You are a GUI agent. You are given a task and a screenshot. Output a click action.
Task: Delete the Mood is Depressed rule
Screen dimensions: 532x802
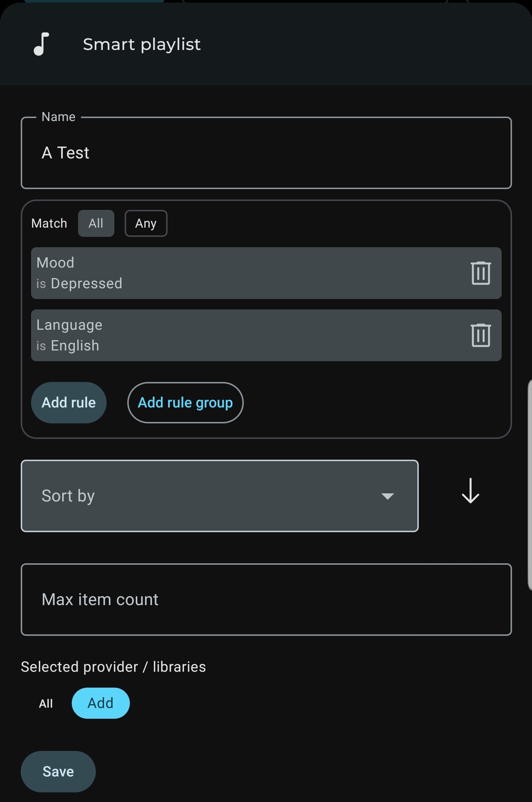click(x=481, y=273)
